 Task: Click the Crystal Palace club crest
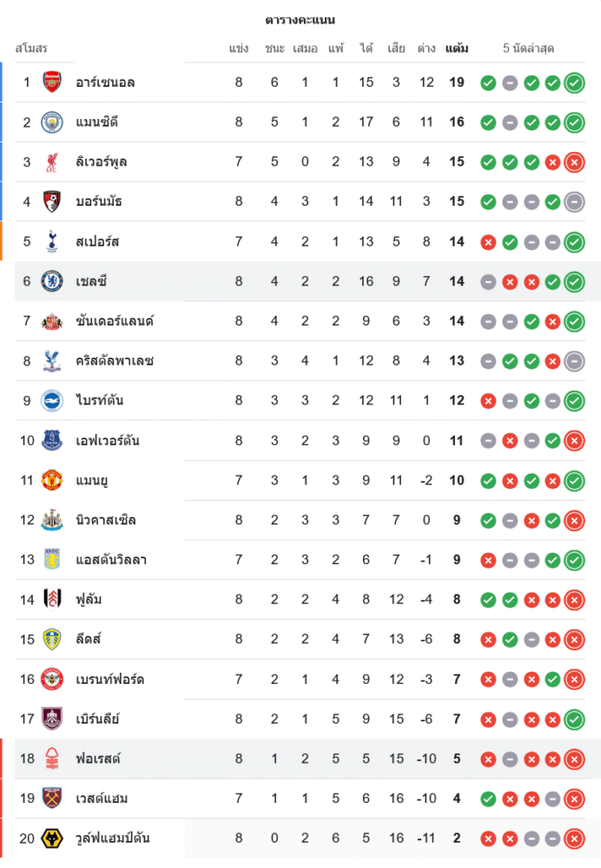tap(52, 361)
